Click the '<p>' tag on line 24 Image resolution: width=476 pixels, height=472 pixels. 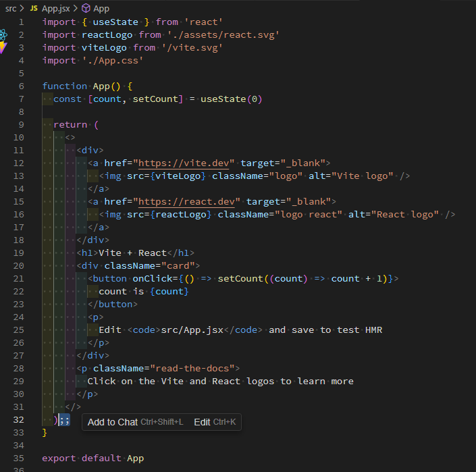point(96,317)
